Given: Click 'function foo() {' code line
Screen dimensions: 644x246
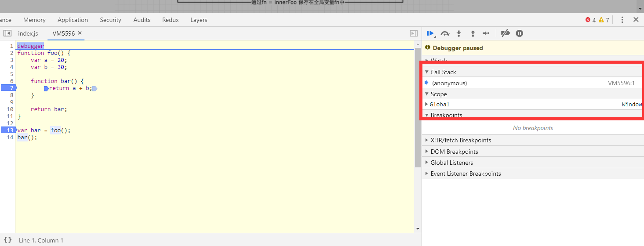Looking at the screenshot, I should point(44,53).
